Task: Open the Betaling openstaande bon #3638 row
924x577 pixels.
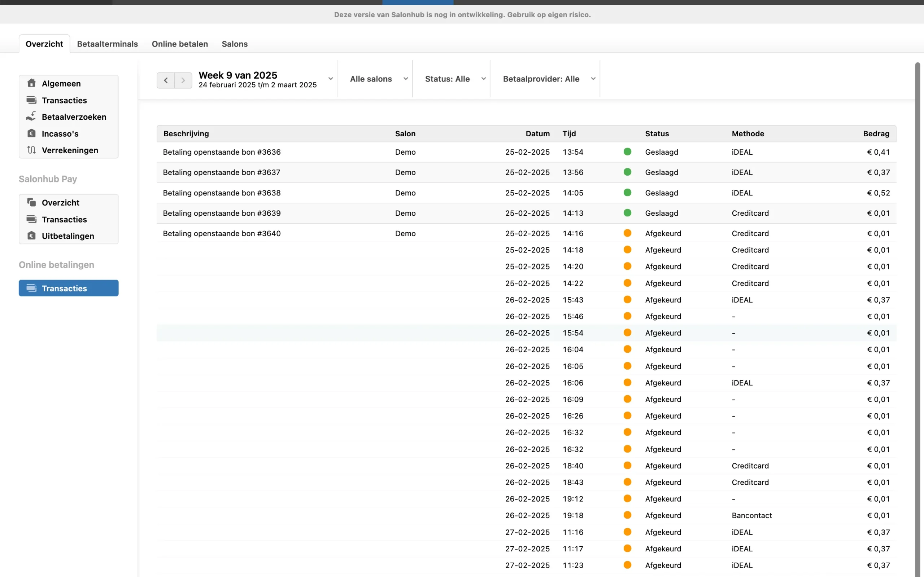Action: click(x=222, y=193)
